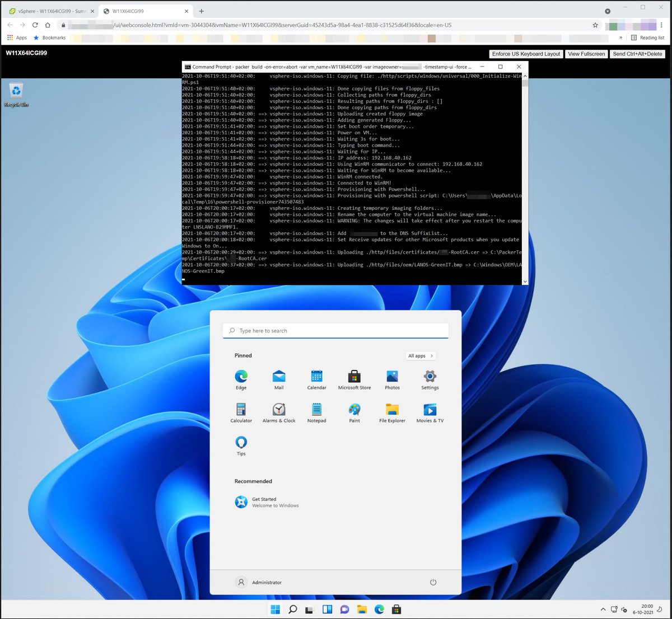Click View Fullscreen button
The width and height of the screenshot is (672, 619).
(x=586, y=54)
